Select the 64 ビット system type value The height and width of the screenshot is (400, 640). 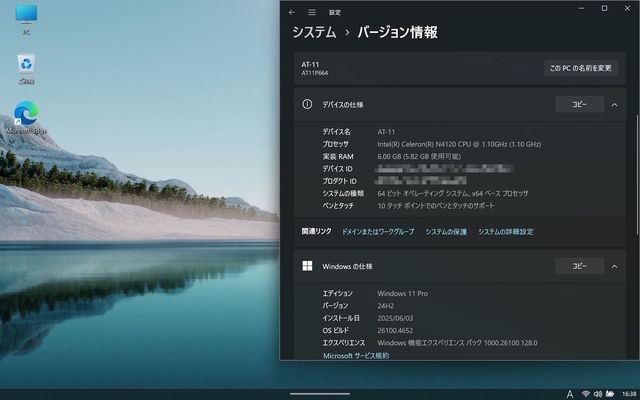[x=453, y=193]
